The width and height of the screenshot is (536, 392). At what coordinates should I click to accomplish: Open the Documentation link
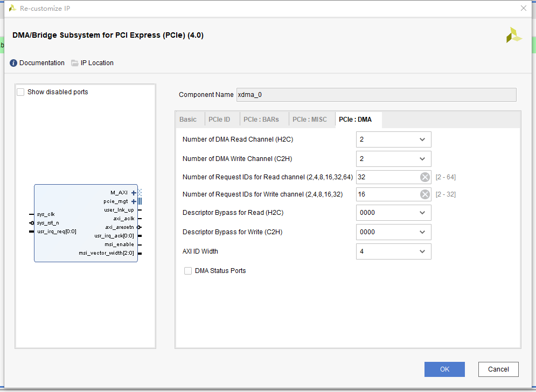pyautogui.click(x=41, y=63)
